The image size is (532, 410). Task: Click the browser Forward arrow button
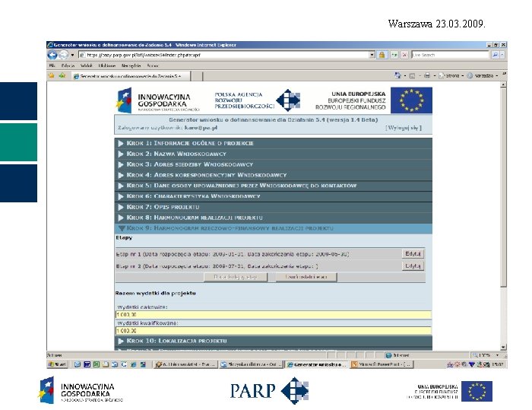coord(64,55)
